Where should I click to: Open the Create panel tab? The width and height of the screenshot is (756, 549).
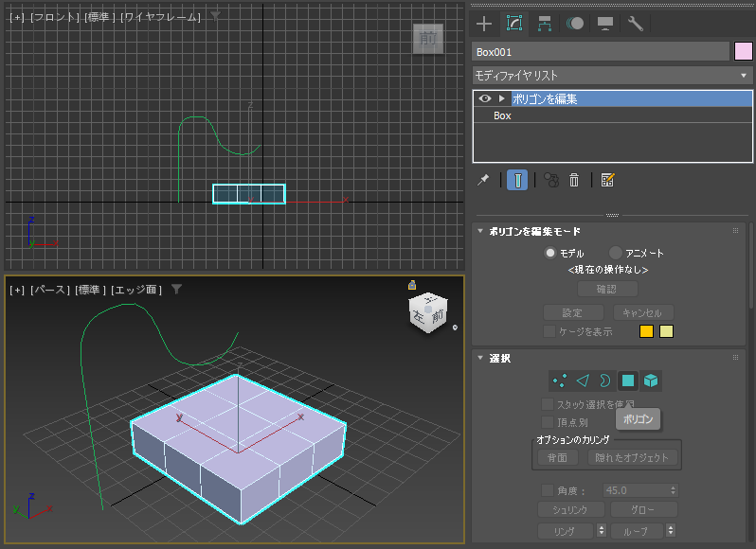point(483,24)
